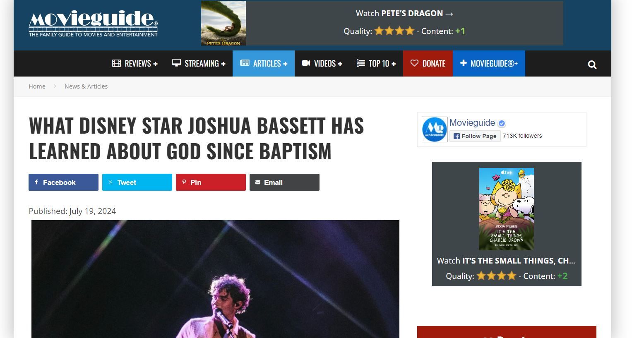The image size is (644, 338).
Task: Go to Home breadcrumb
Action: pos(37,86)
